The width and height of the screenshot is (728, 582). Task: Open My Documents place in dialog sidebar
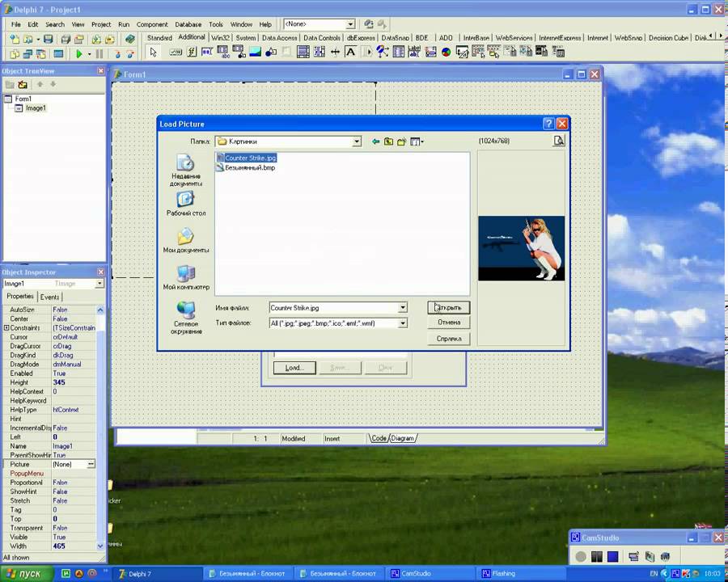pyautogui.click(x=186, y=240)
